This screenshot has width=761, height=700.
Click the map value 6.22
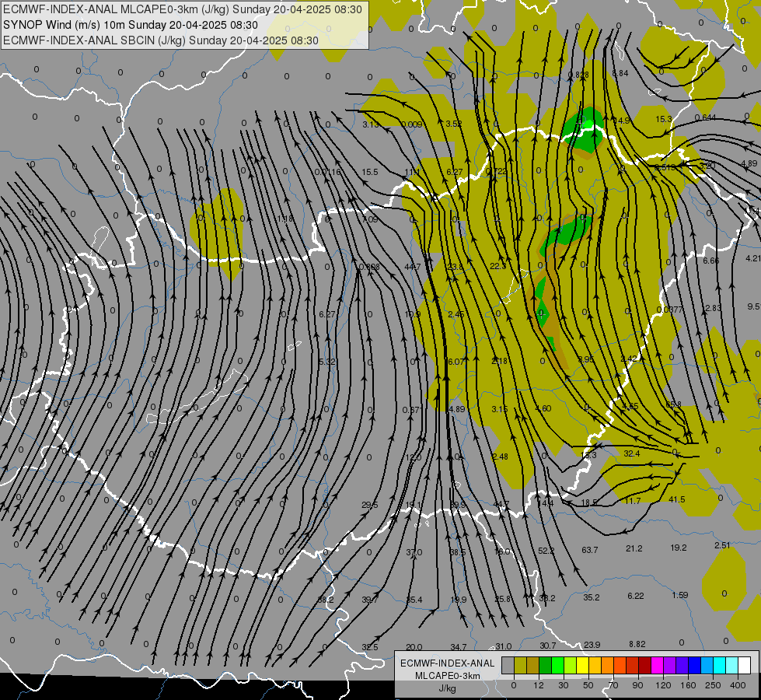point(635,596)
